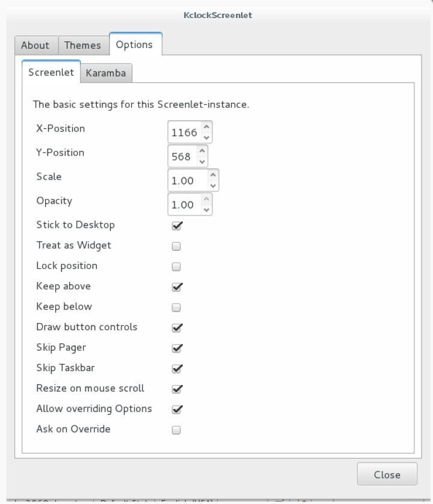Increase the X-Position value using up arrow
The image size is (433, 504).
click(x=206, y=127)
